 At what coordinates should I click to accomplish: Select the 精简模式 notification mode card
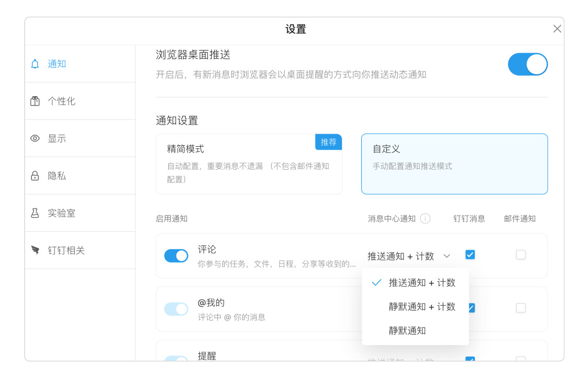coord(249,164)
